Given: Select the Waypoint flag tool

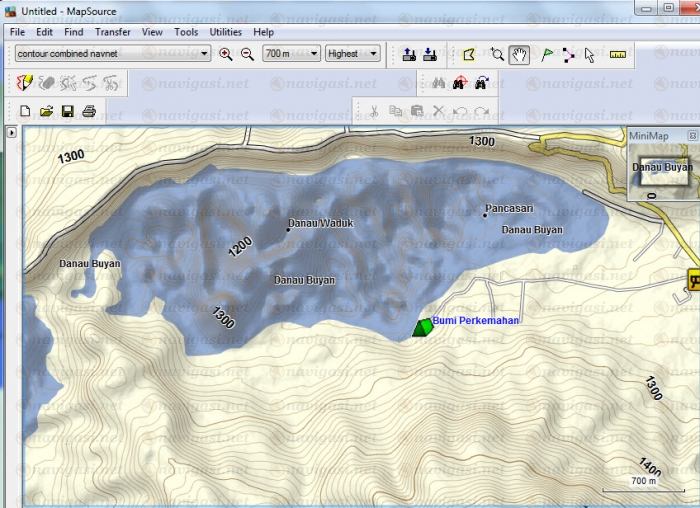Looking at the screenshot, I should (x=547, y=54).
